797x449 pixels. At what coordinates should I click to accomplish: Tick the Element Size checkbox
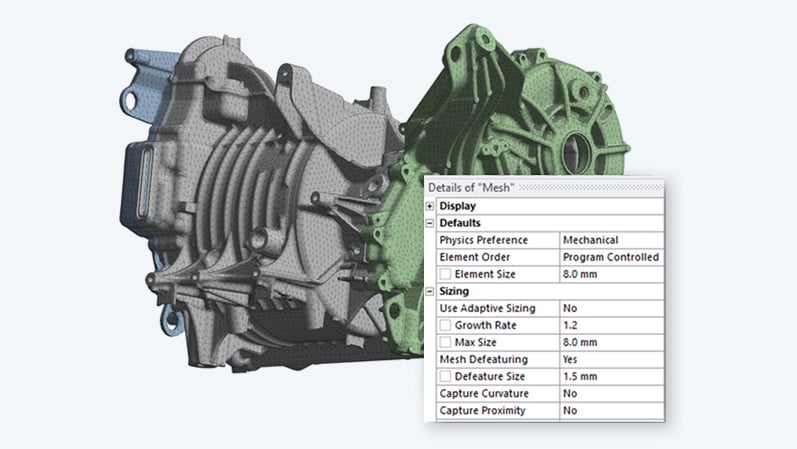445,274
